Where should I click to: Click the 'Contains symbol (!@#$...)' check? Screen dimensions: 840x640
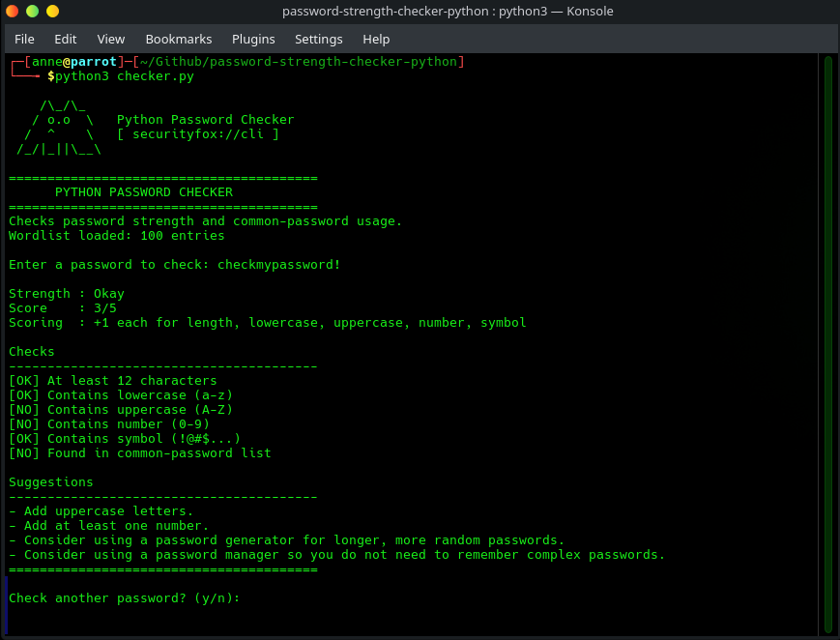(125, 439)
